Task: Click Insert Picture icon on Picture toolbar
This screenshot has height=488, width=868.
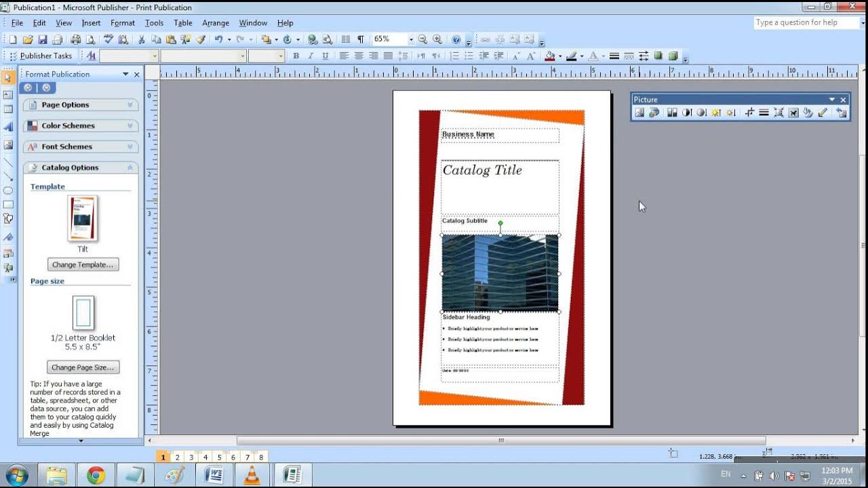Action: tap(639, 113)
